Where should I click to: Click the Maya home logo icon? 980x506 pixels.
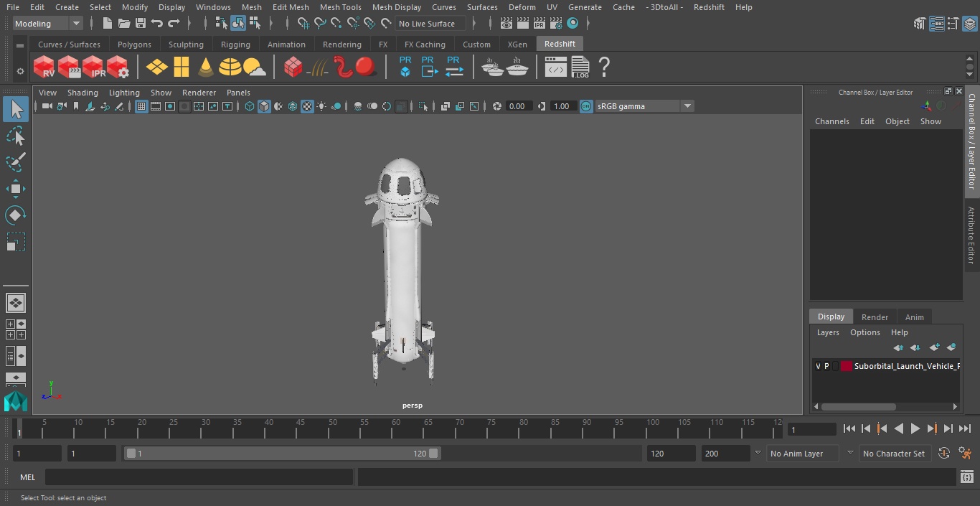click(x=15, y=401)
